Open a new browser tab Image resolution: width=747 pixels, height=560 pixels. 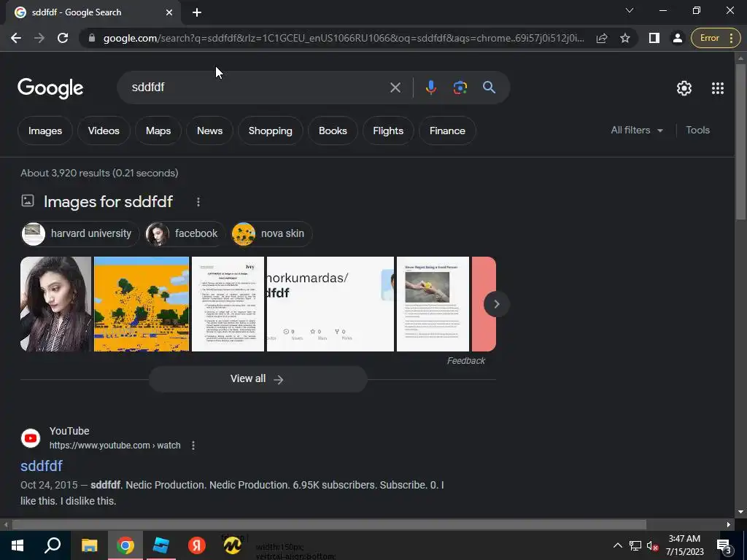[197, 12]
